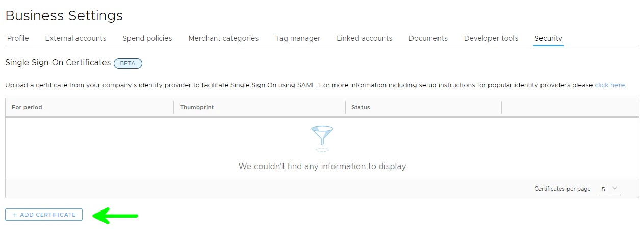Viewport: 644px width, 234px height.
Task: Go to Merchant categories tab
Action: [223, 38]
